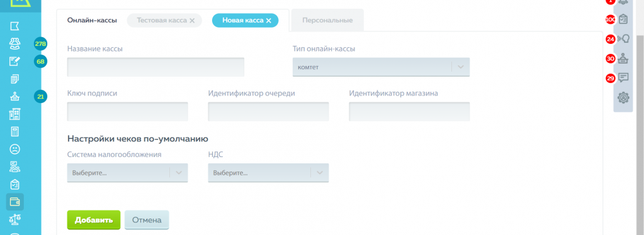This screenshot has height=235, width=644.
Task: Click the chevron of the НДС select
Action: point(320,173)
